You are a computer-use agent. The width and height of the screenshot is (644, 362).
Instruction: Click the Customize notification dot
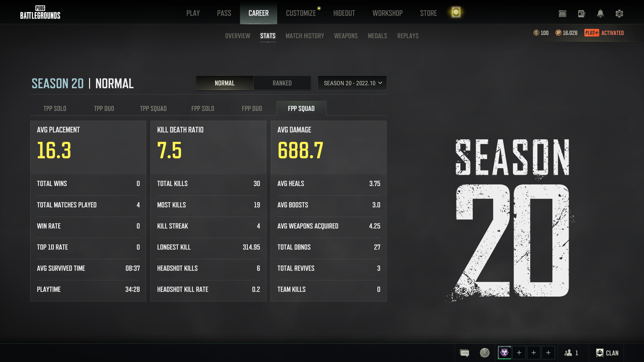pyautogui.click(x=319, y=8)
